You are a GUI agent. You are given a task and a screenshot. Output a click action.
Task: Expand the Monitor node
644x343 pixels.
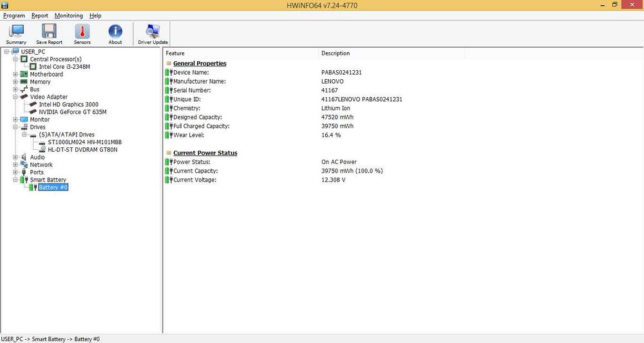pos(15,120)
